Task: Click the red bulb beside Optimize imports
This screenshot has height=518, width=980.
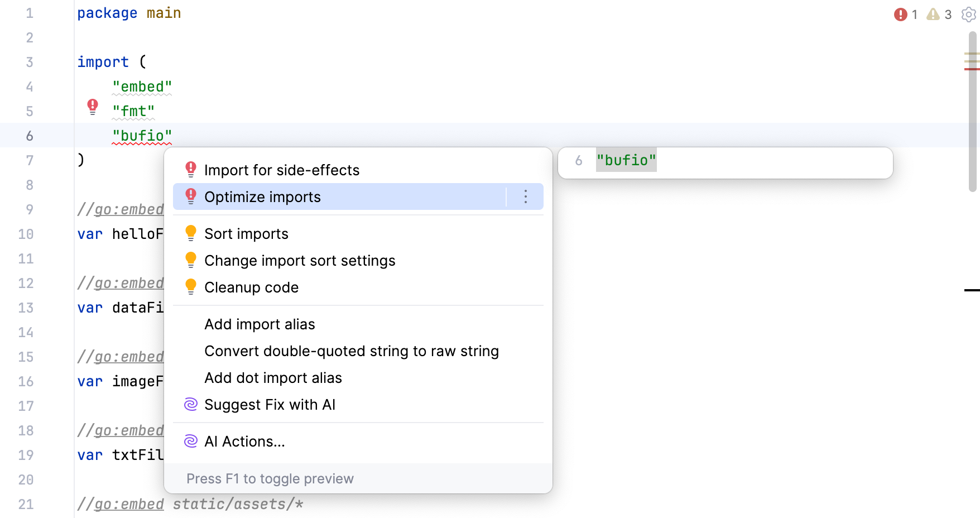Action: pyautogui.click(x=191, y=196)
